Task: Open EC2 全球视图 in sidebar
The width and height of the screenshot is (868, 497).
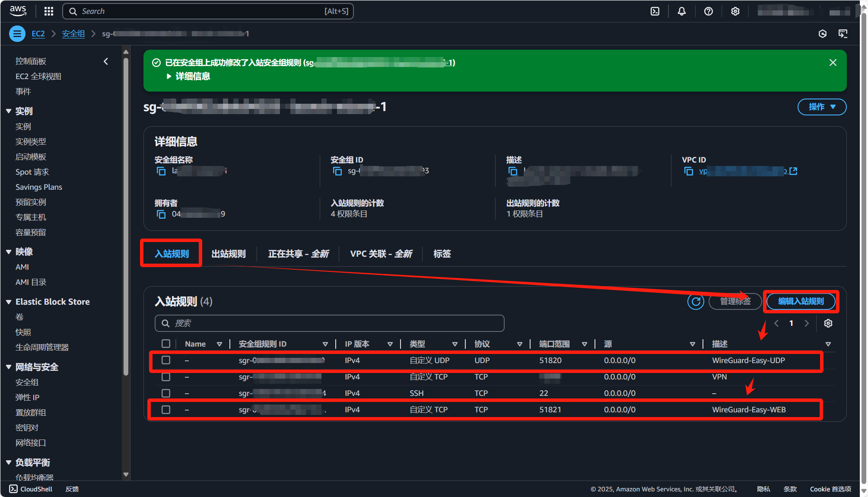Action: point(38,76)
